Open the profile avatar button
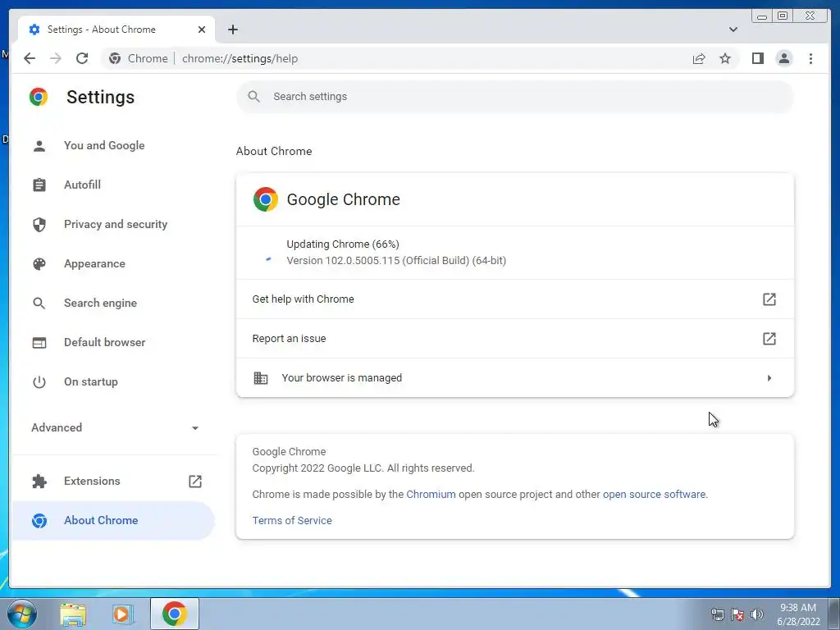 [x=783, y=58]
